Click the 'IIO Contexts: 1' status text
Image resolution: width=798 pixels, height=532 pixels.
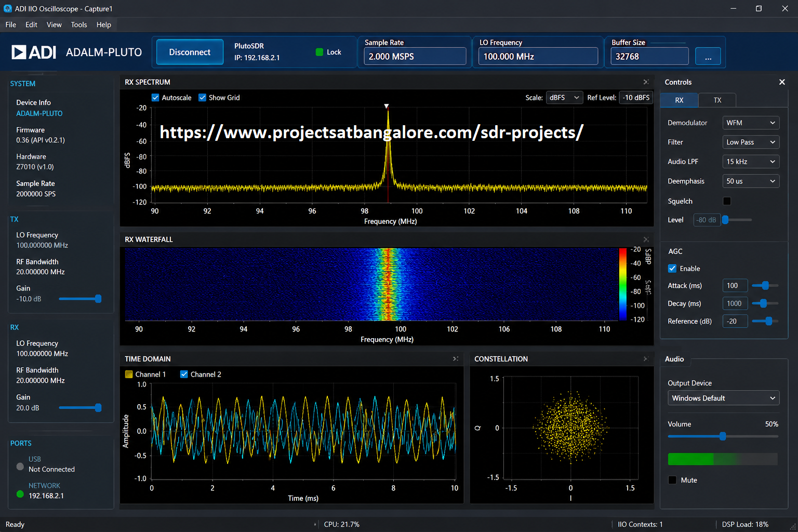click(640, 524)
